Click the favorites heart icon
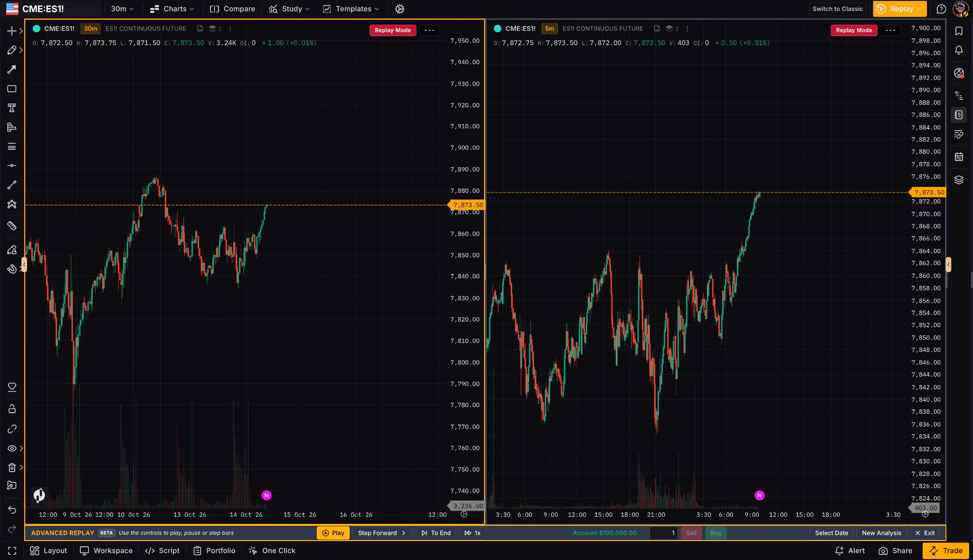The height and width of the screenshot is (560, 973). (x=12, y=387)
